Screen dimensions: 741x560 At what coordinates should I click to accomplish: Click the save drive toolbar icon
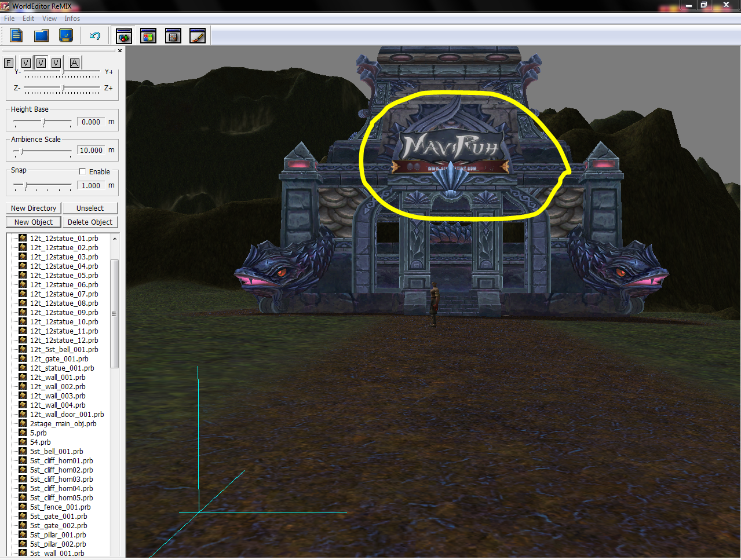click(66, 36)
